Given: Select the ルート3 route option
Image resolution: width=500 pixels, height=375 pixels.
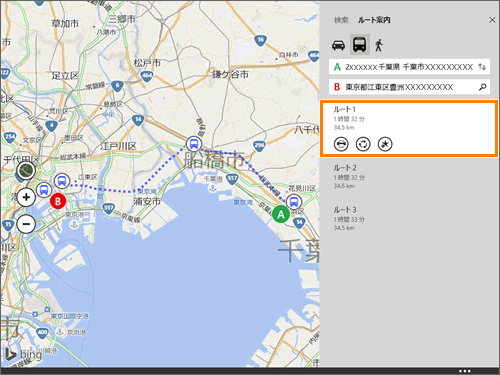Looking at the screenshot, I should pyautogui.click(x=409, y=219).
